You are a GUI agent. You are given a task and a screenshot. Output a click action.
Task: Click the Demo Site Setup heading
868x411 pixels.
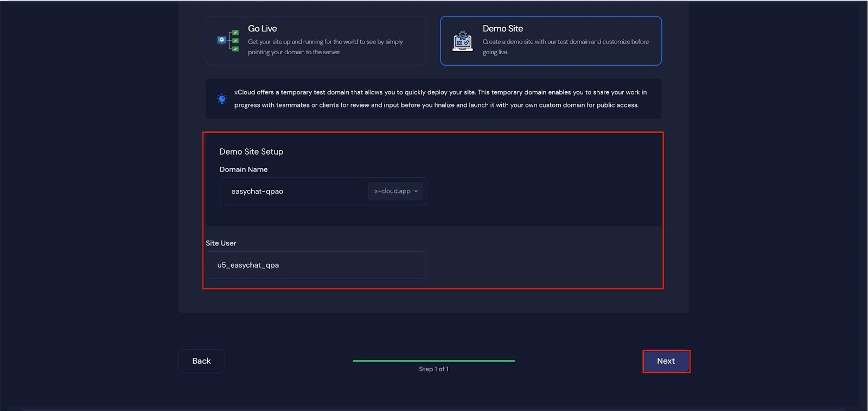(x=251, y=151)
